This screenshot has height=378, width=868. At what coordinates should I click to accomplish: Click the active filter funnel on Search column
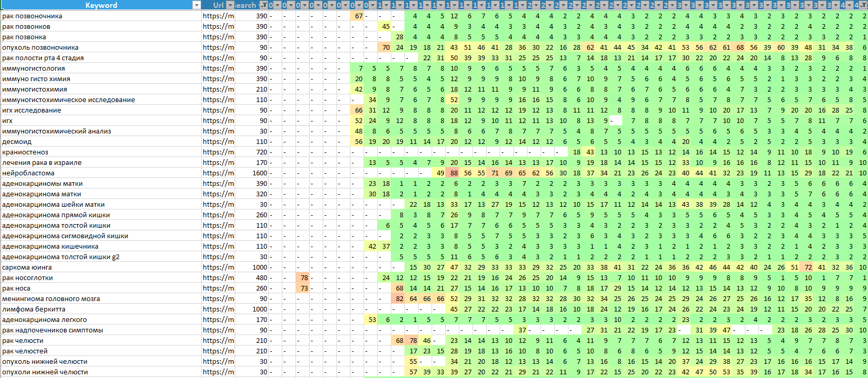tap(263, 5)
